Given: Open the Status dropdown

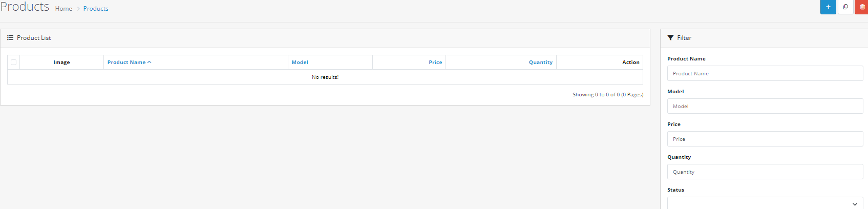Looking at the screenshot, I should pyautogui.click(x=765, y=203).
